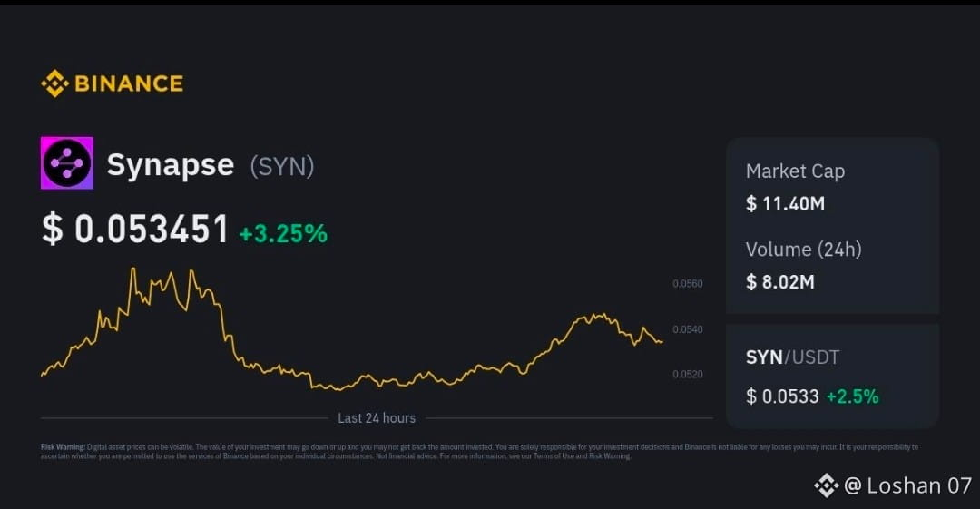Click the +3.25% price change

coord(283,233)
